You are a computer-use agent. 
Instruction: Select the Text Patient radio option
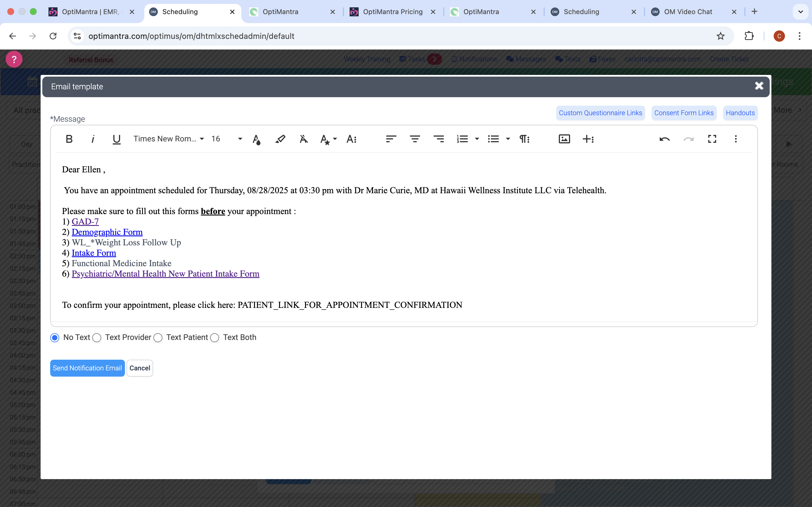[158, 338]
